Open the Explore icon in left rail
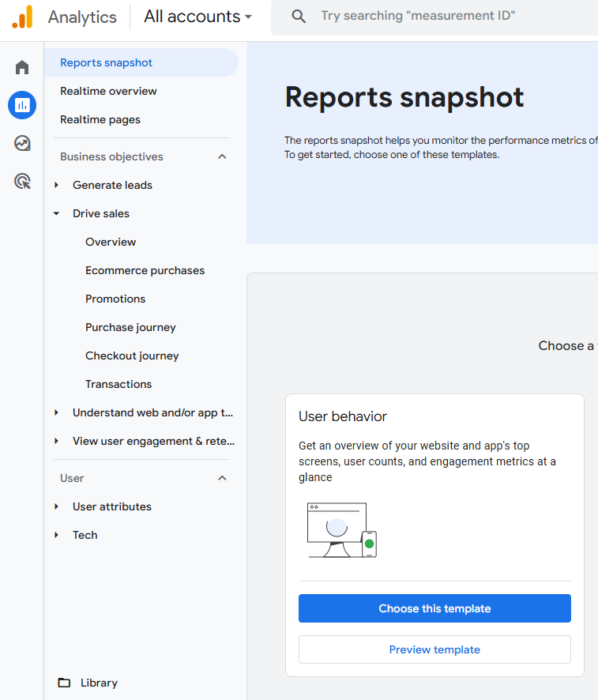The width and height of the screenshot is (598, 700). [x=22, y=143]
